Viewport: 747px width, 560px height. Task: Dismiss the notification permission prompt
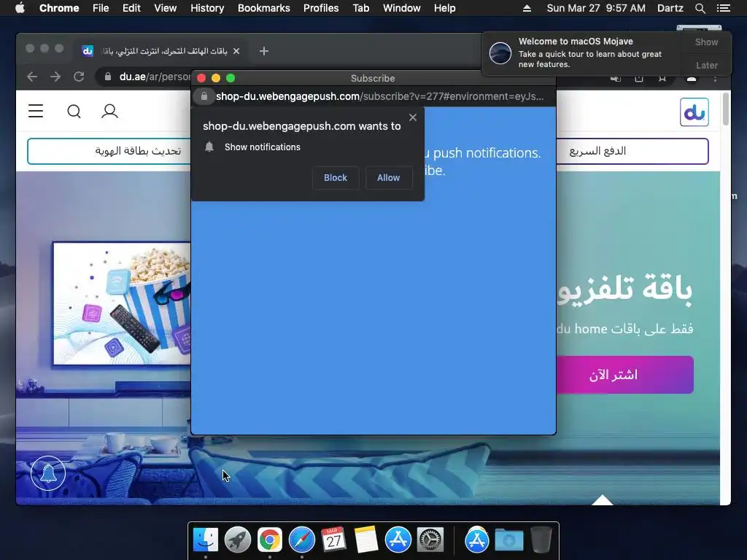413,117
